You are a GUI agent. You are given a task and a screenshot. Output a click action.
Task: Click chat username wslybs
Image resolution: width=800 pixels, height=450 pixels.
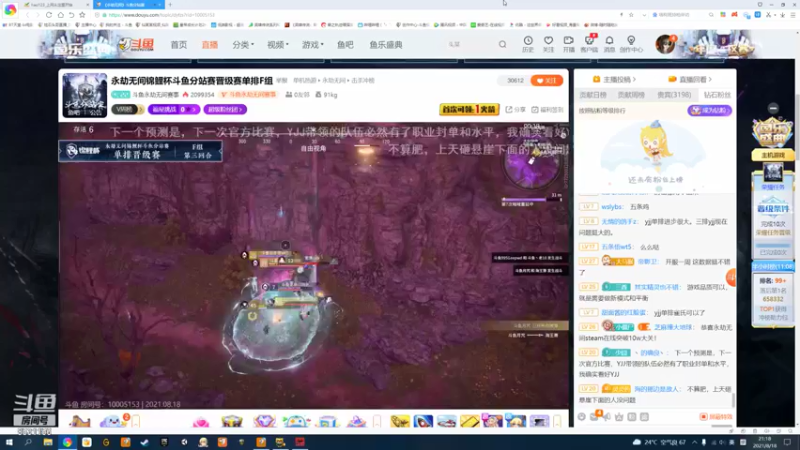coord(612,207)
